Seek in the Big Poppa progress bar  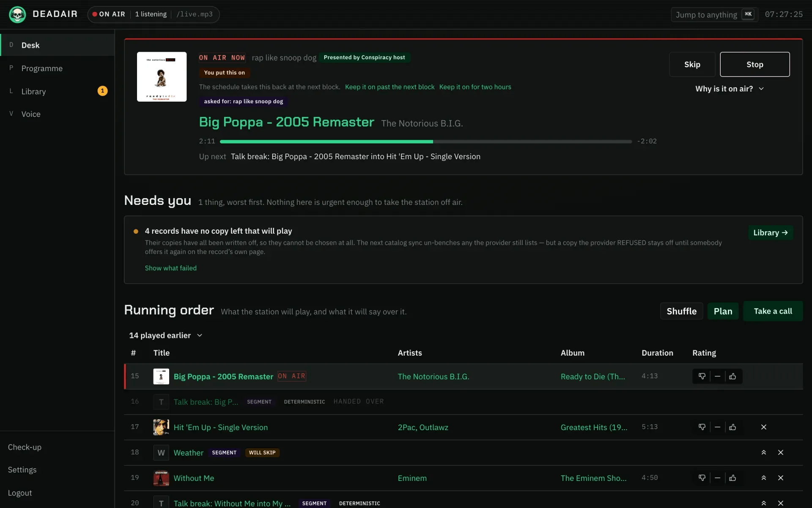[x=426, y=141]
